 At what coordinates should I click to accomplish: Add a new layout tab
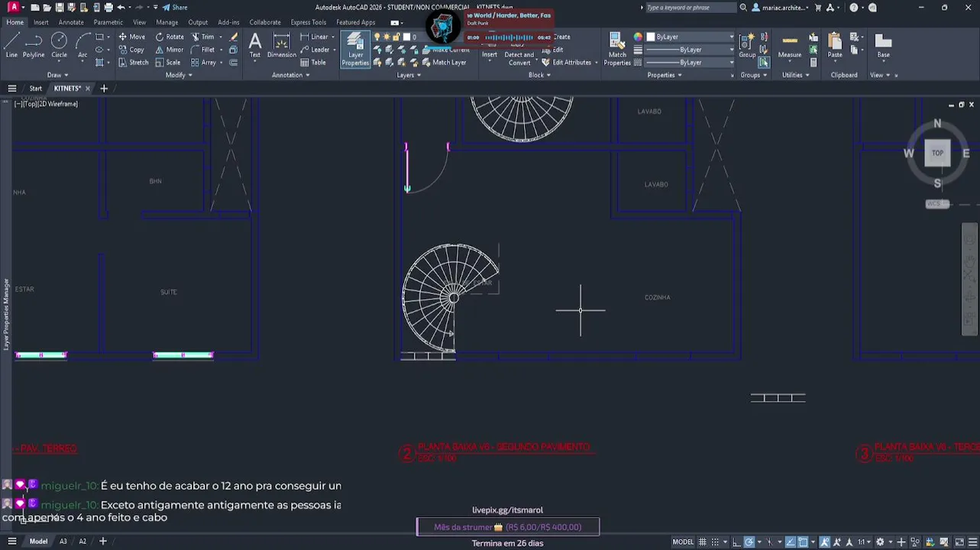click(x=103, y=542)
